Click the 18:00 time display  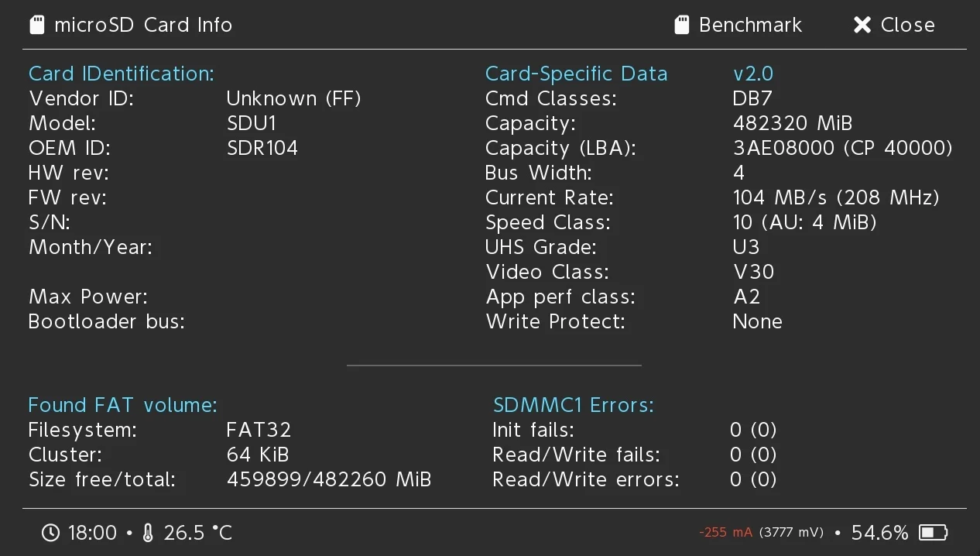point(92,533)
